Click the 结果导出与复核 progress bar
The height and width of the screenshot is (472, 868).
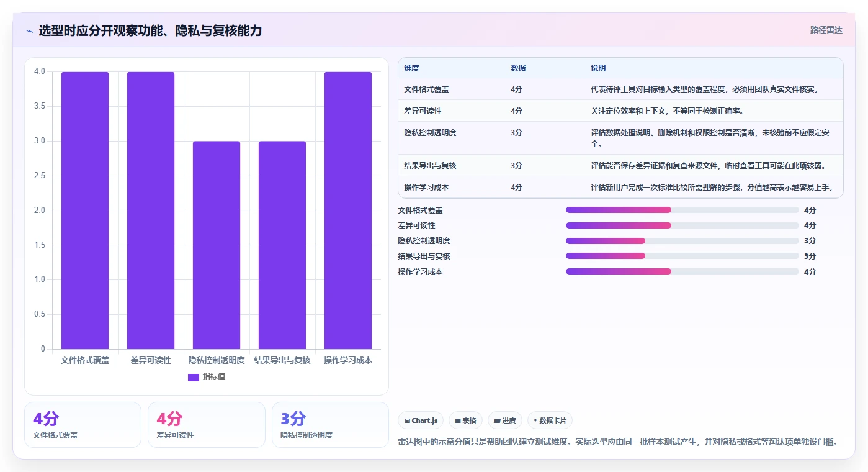pos(682,256)
